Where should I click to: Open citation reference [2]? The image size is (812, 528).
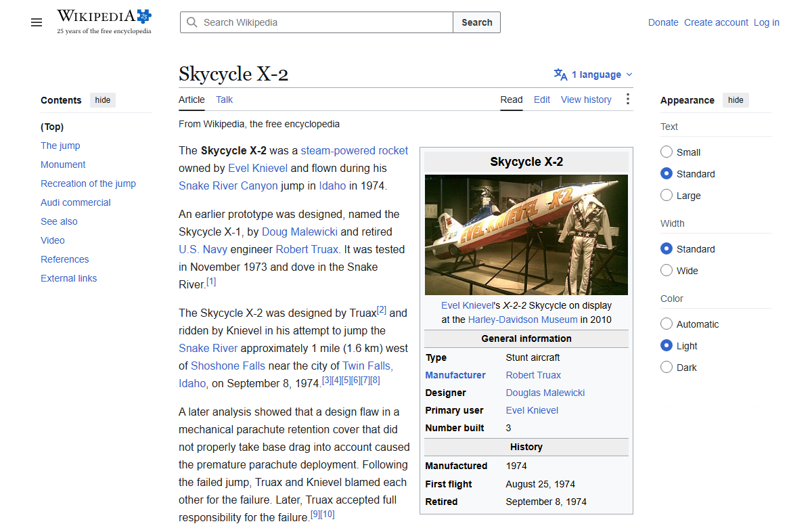coord(382,310)
